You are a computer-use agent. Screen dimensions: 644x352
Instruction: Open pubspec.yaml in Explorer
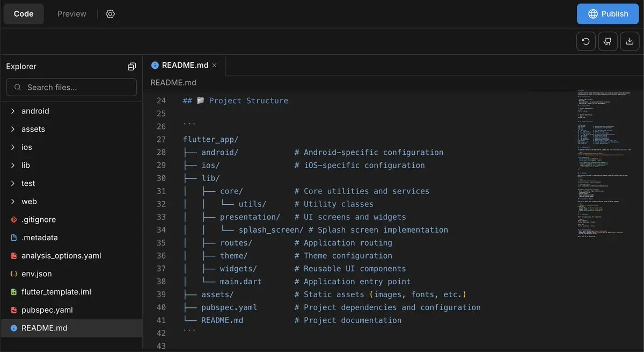tap(71, 310)
